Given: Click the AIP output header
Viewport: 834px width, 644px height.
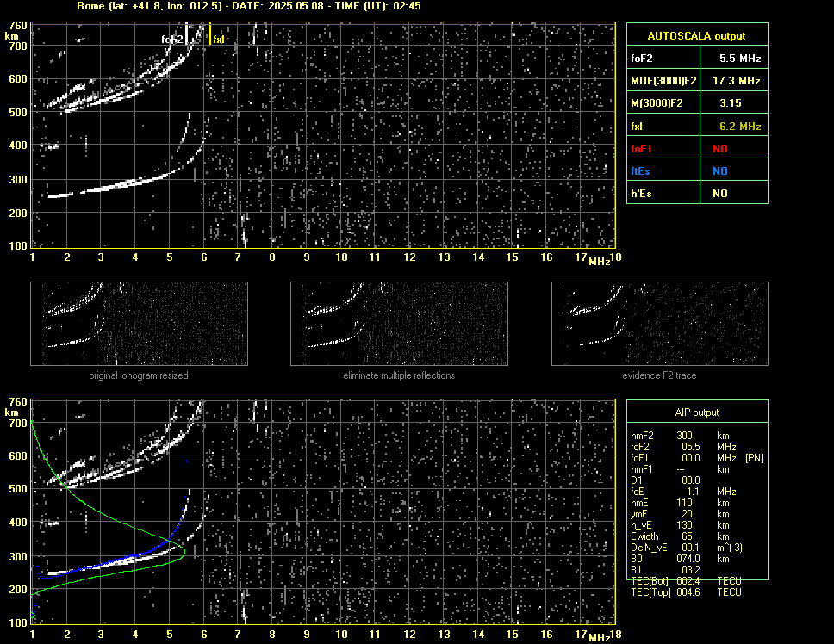Looking at the screenshot, I should click(x=696, y=412).
